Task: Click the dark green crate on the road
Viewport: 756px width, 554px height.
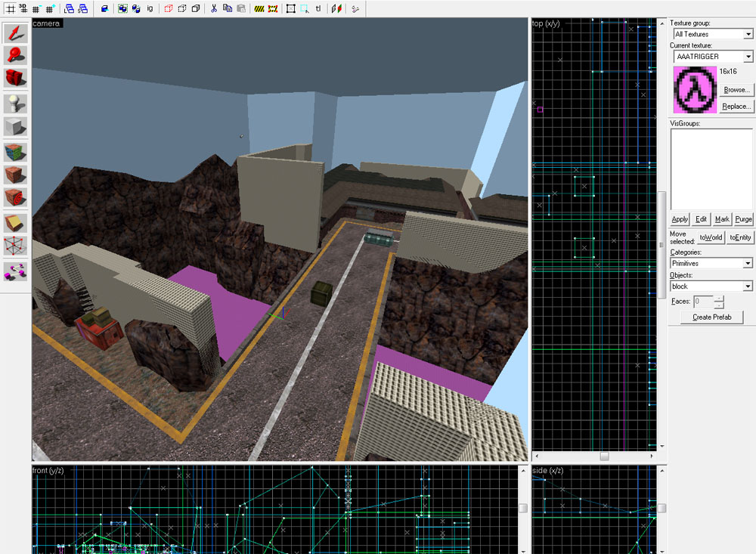Action: pyautogui.click(x=321, y=292)
